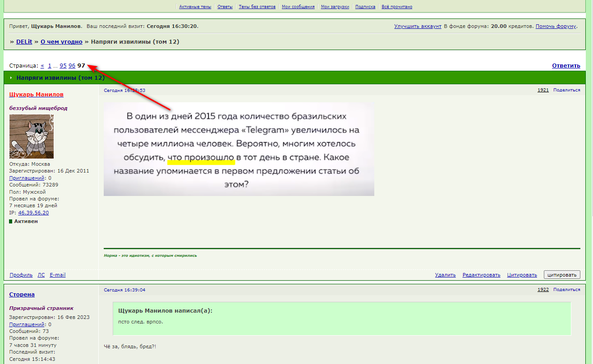Viewport: 593px width, 364px height.
Task: Click the Пол: Мужской profile line
Action: 28,192
